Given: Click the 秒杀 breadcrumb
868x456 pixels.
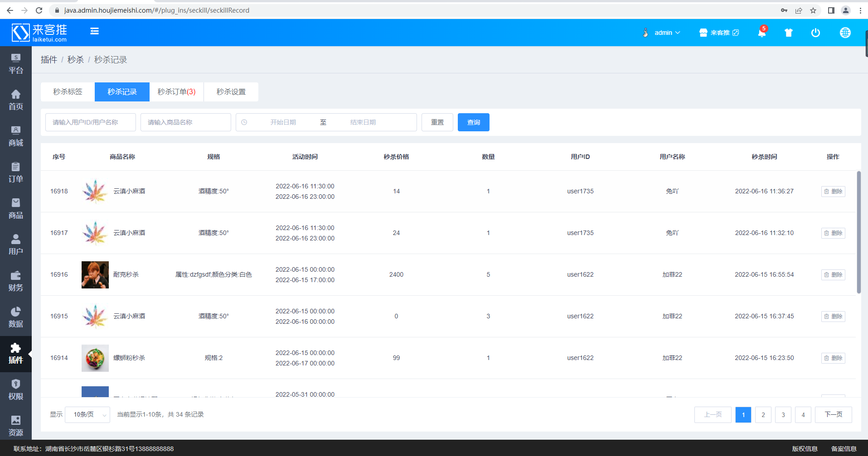Looking at the screenshot, I should (76, 60).
